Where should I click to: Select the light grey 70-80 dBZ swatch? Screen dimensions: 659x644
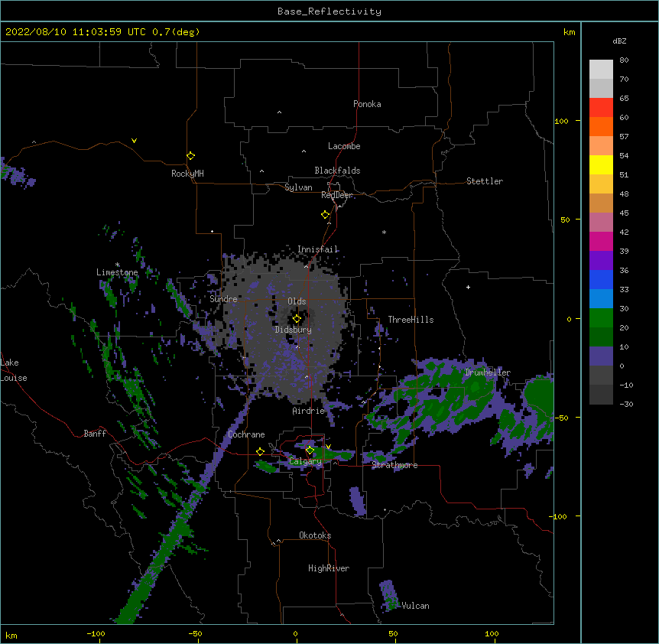[x=601, y=70]
